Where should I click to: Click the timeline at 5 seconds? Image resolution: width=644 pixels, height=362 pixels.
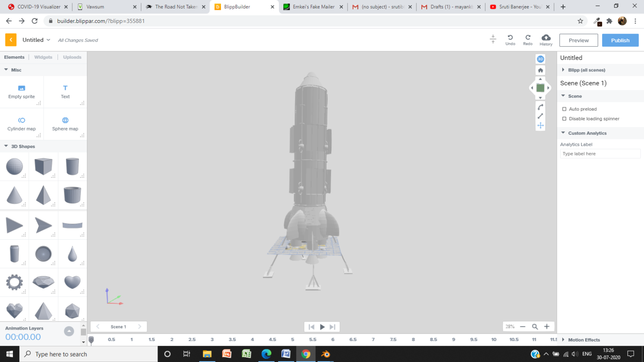click(292, 339)
